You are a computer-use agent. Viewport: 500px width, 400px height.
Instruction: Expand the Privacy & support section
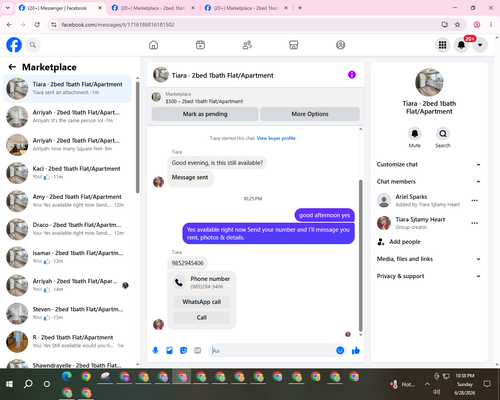point(429,276)
